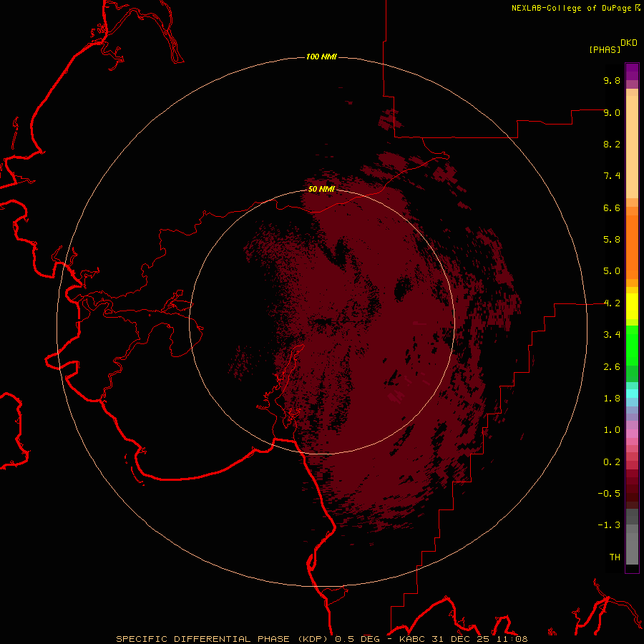644x644 pixels.
Task: Click the "50 NMI" range ring label
Action: (x=321, y=189)
